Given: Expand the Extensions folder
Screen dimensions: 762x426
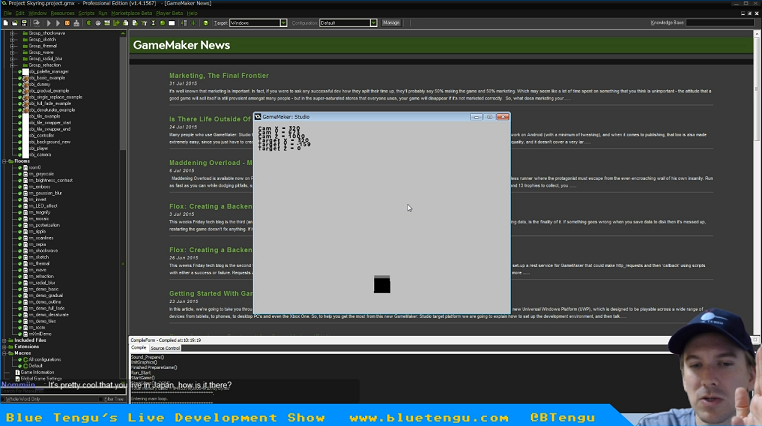Looking at the screenshot, I should [4, 347].
